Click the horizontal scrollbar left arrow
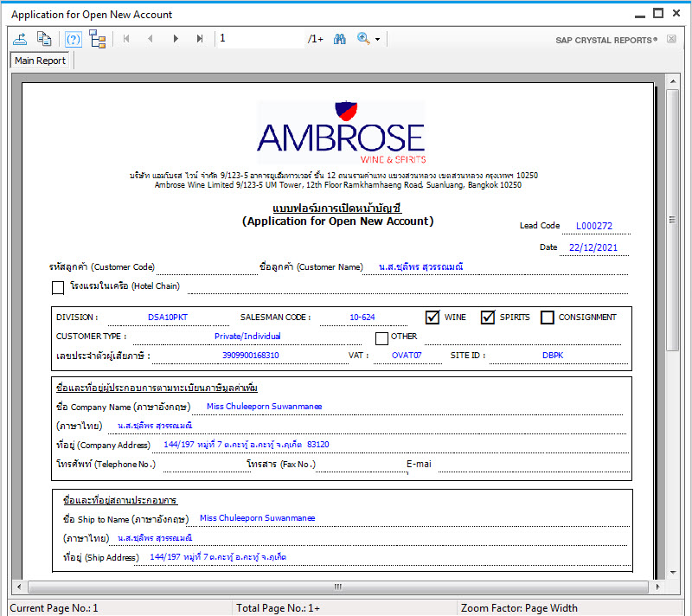Viewport: 692px width, 616px height. pyautogui.click(x=18, y=587)
